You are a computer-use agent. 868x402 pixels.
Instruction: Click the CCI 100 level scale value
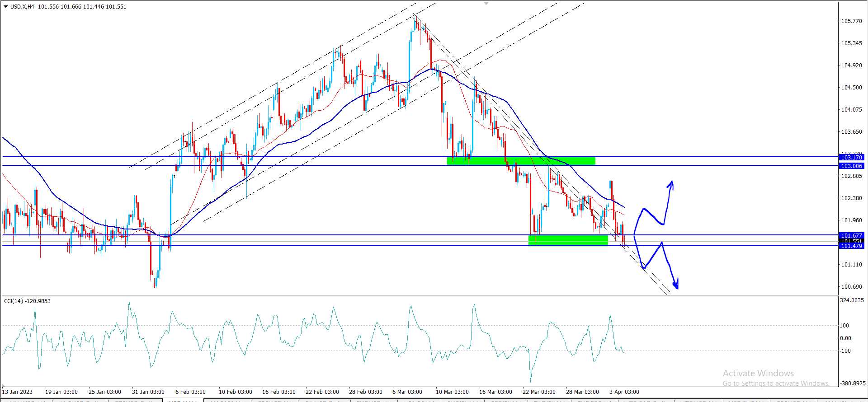(x=844, y=326)
